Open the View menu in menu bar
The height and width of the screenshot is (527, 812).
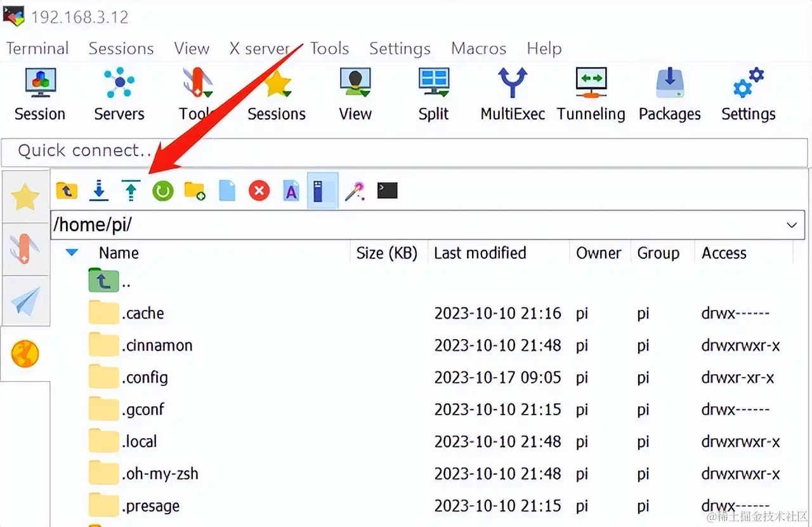(192, 49)
